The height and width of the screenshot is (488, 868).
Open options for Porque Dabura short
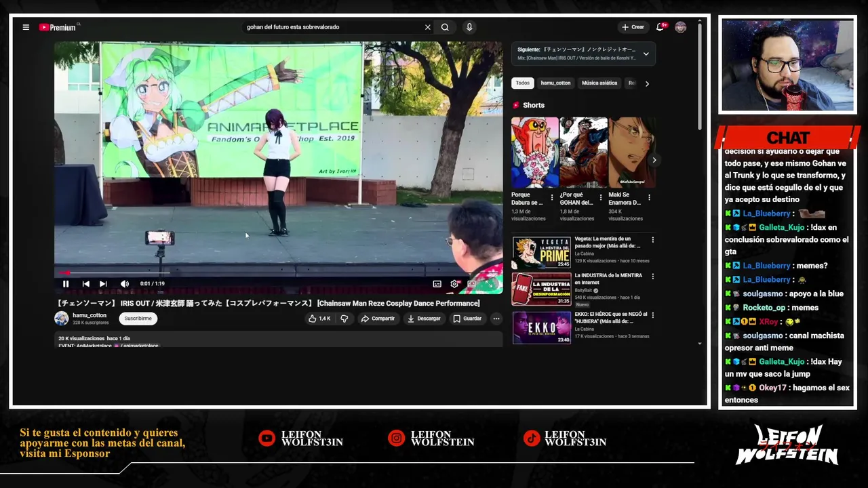551,198
